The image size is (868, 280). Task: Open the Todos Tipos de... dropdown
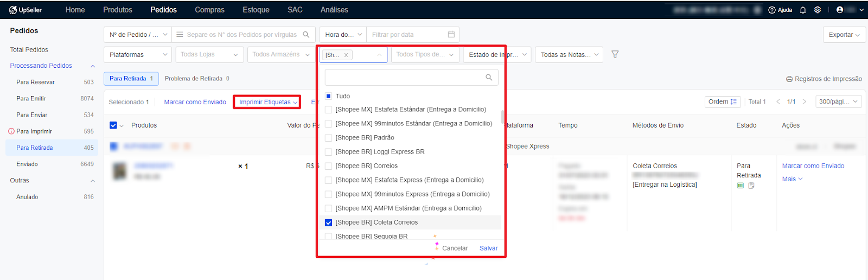tap(425, 55)
